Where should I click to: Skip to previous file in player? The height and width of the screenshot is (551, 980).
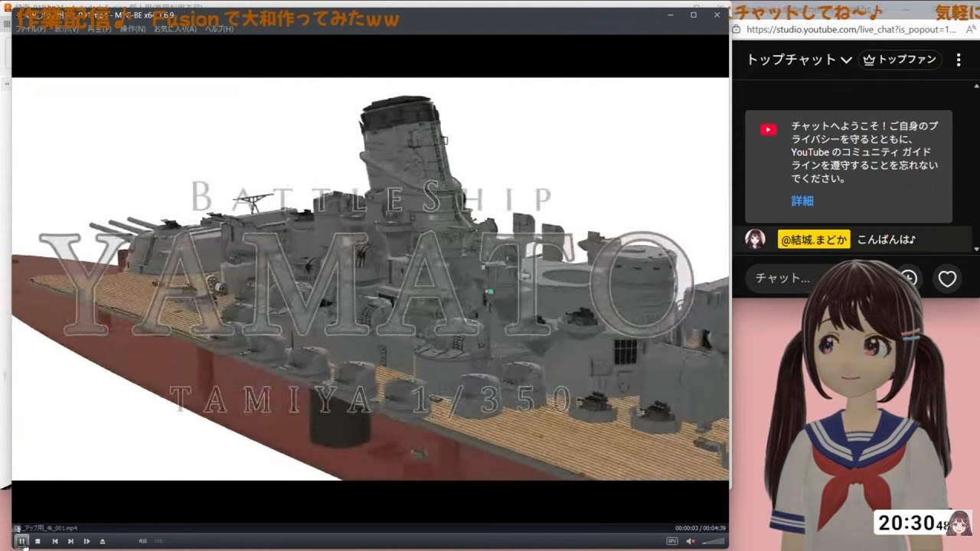[x=54, y=541]
